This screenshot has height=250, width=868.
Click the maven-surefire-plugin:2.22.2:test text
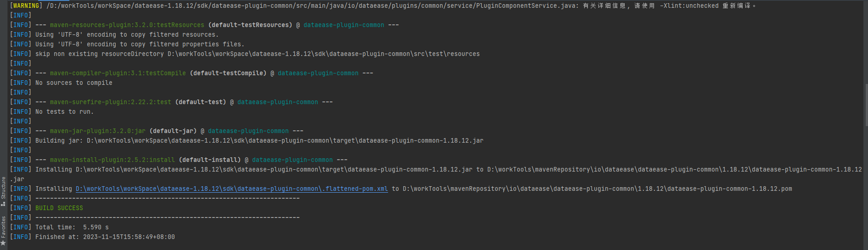point(111,102)
